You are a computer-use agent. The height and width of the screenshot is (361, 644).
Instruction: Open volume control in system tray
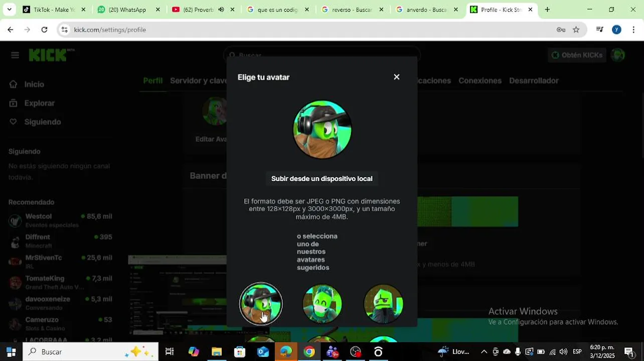pos(563,352)
